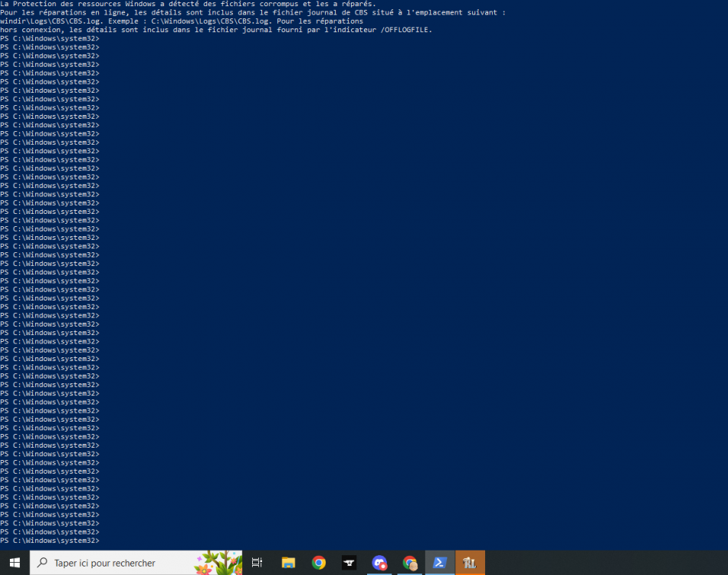Open the black anvil app icon
This screenshot has height=575, width=728.
click(349, 563)
